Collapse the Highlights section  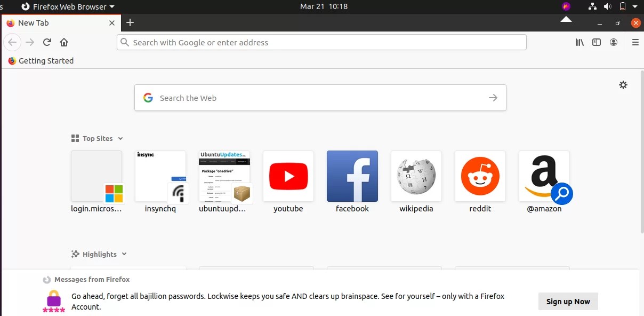[124, 254]
